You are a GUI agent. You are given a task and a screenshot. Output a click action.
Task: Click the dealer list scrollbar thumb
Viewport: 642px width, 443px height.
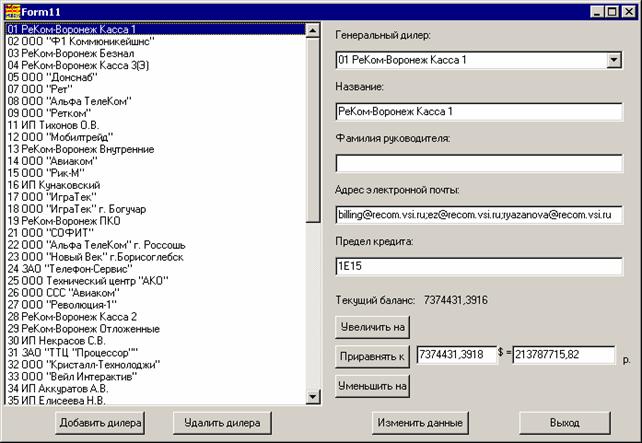tap(313, 130)
